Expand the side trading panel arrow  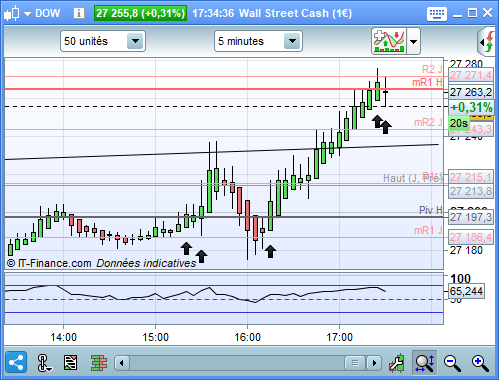click(x=486, y=42)
